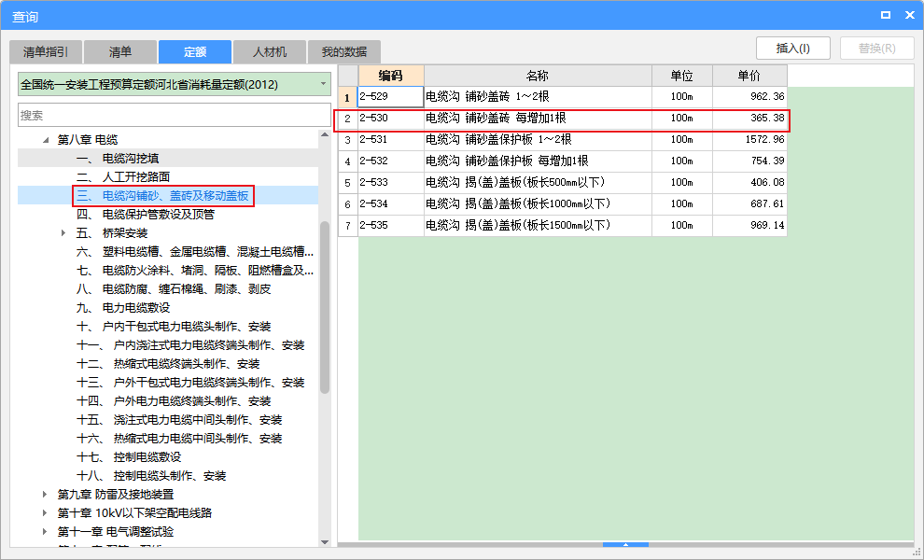Expand 第十章 10kV以下架空配电线路
The image size is (924, 560).
click(x=45, y=512)
